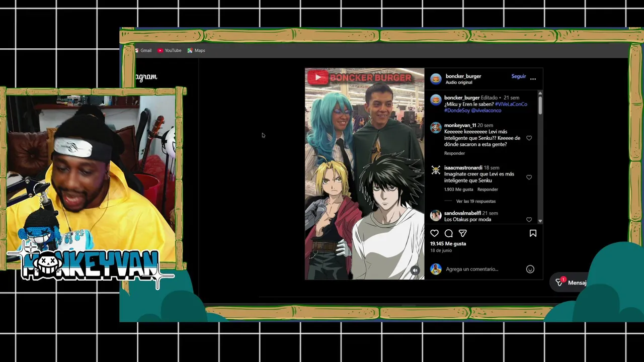The width and height of the screenshot is (644, 362).
Task: Share the post via paper plane icon
Action: pos(463,233)
